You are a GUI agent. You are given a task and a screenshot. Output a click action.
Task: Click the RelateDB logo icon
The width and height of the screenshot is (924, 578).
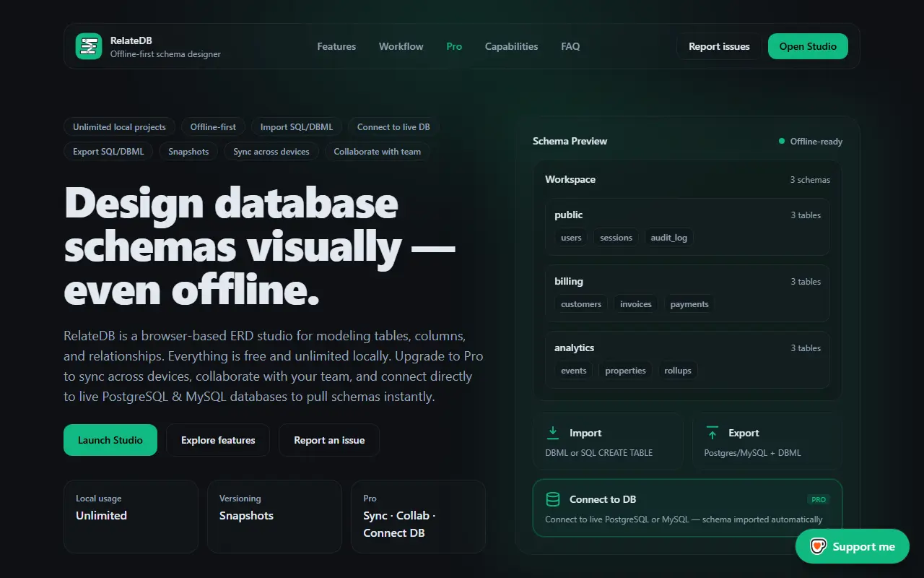tap(89, 46)
